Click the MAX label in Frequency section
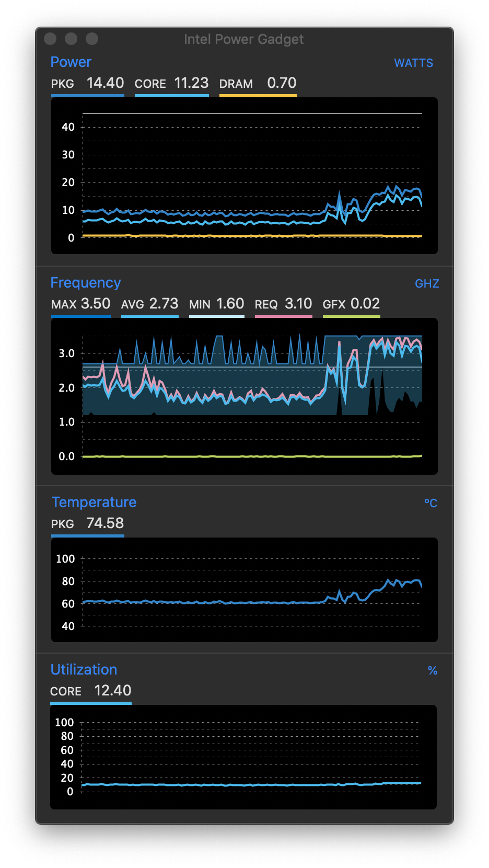Image resolution: width=489 pixels, height=868 pixels. point(64,304)
